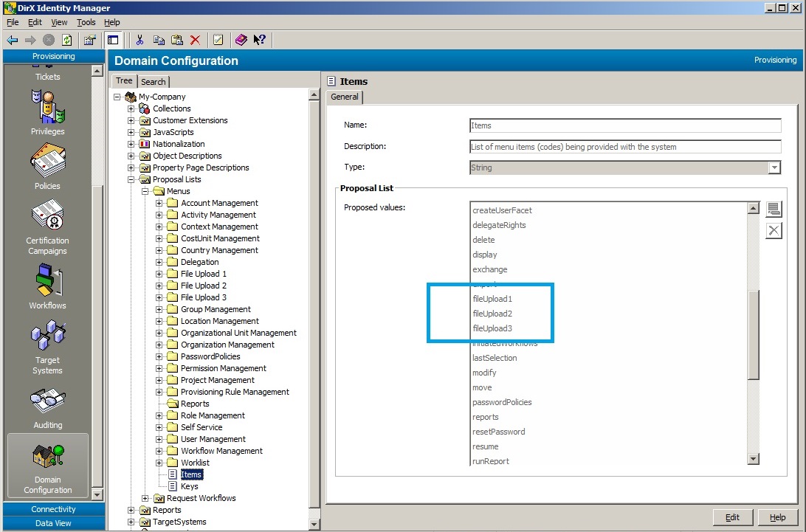Click the Refresh toolbar icon

[x=67, y=40]
